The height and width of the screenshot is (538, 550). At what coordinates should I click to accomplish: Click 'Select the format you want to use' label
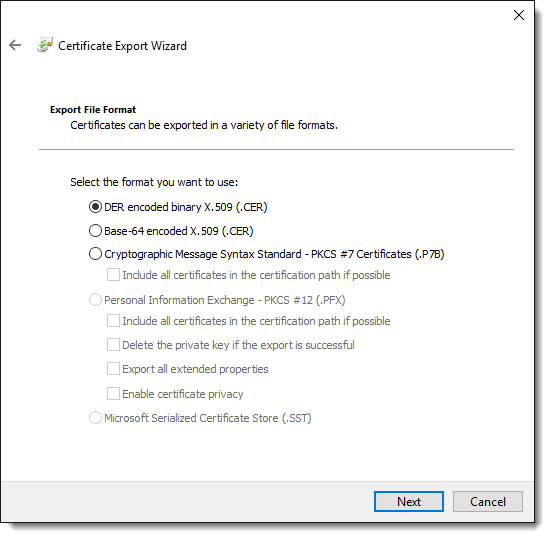154,182
